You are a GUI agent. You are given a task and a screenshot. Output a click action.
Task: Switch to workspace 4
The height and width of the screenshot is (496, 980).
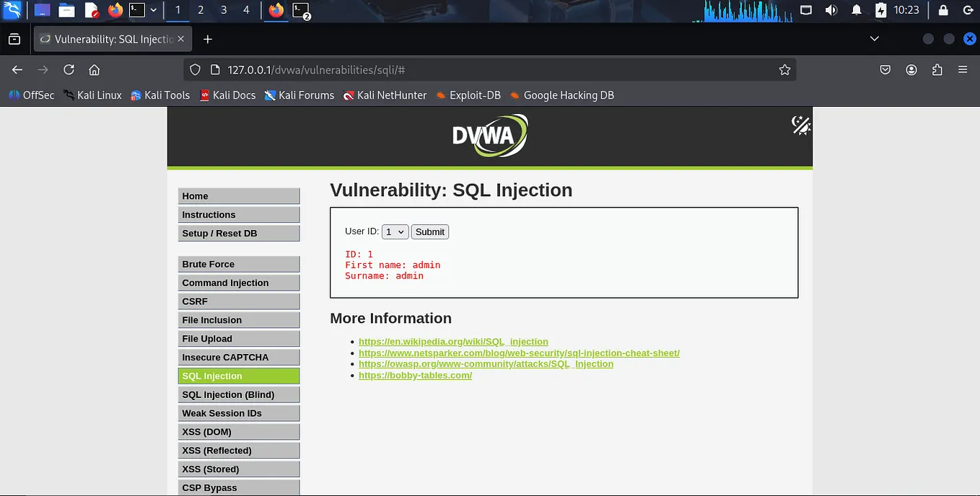(x=246, y=10)
